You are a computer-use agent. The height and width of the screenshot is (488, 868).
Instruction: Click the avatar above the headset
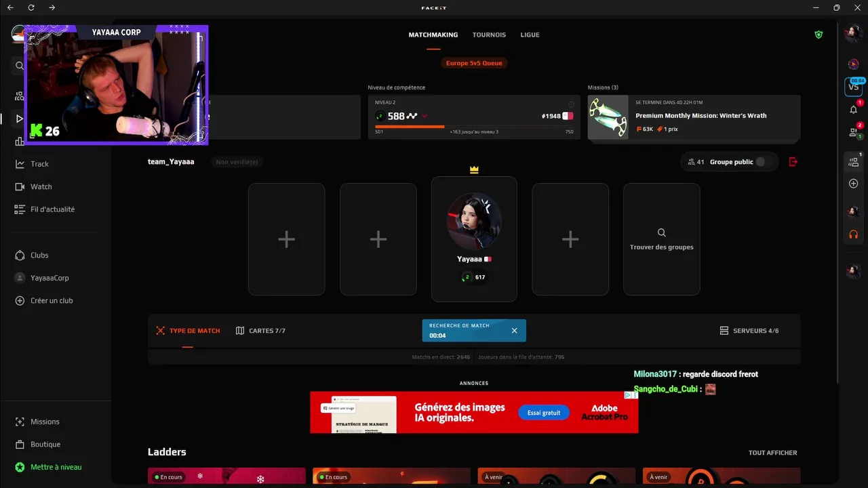click(x=853, y=211)
